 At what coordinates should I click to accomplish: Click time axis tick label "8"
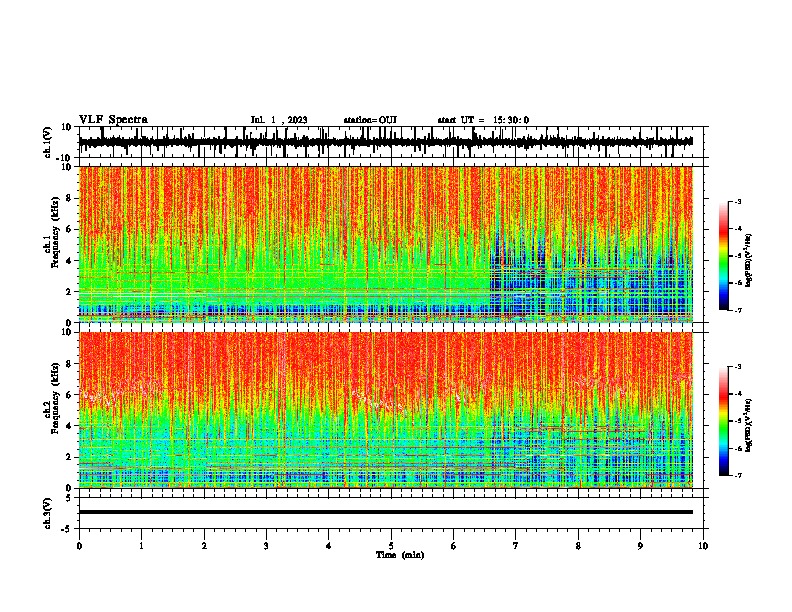[578, 546]
